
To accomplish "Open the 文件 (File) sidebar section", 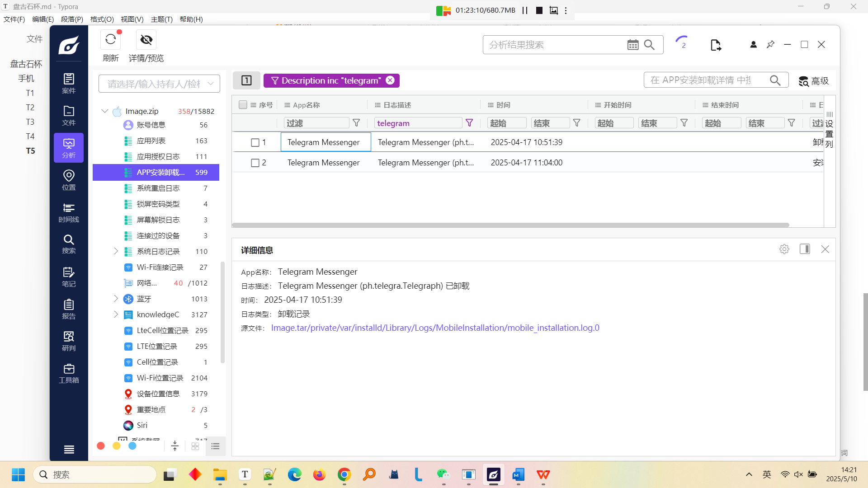I will click(69, 116).
